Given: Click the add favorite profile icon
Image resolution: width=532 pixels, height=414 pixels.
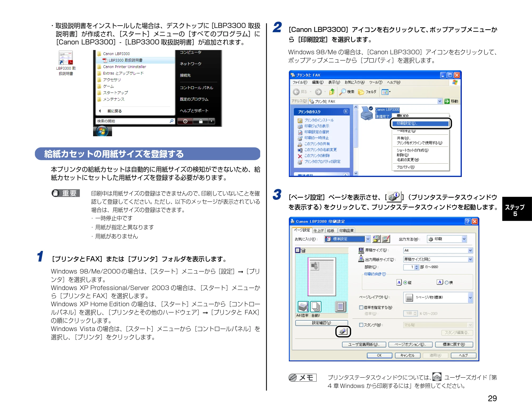Looking at the screenshot, I should coord(376,239).
